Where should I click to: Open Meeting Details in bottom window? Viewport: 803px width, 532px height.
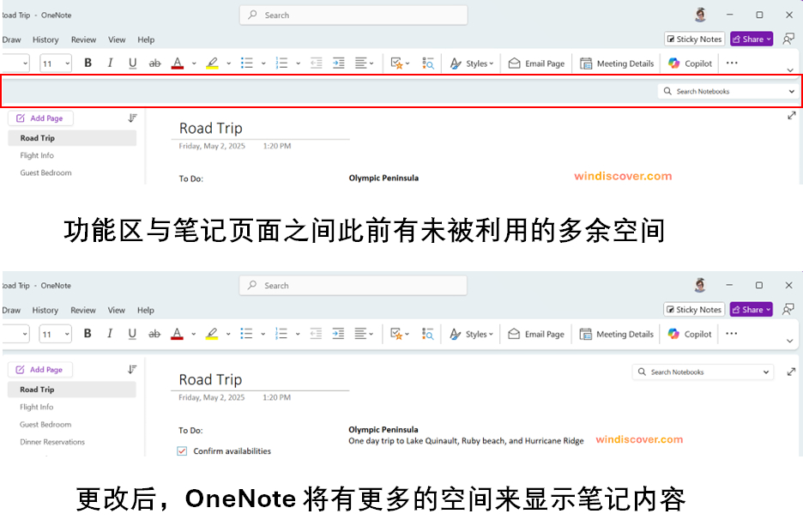point(616,334)
